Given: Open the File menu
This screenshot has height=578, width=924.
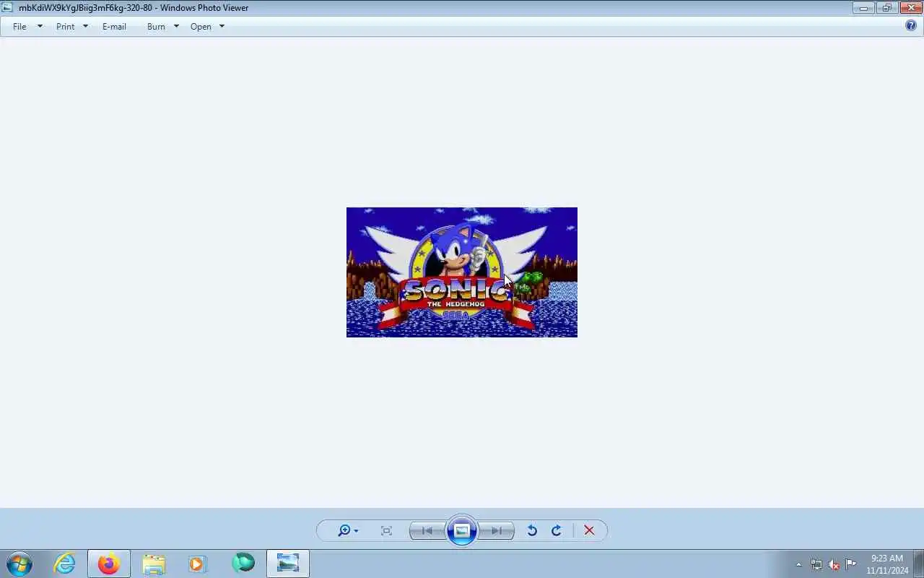Looking at the screenshot, I should pyautogui.click(x=19, y=27).
